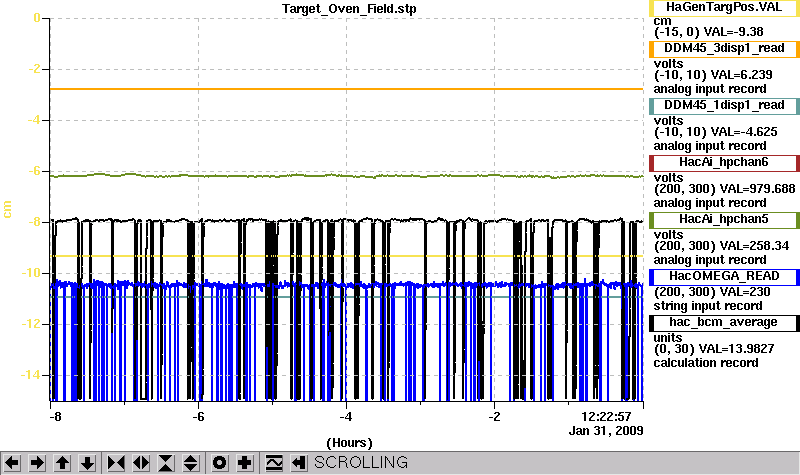Click the VAL=258.34 readout text
The width and height of the screenshot is (800, 475).
[x=754, y=246]
